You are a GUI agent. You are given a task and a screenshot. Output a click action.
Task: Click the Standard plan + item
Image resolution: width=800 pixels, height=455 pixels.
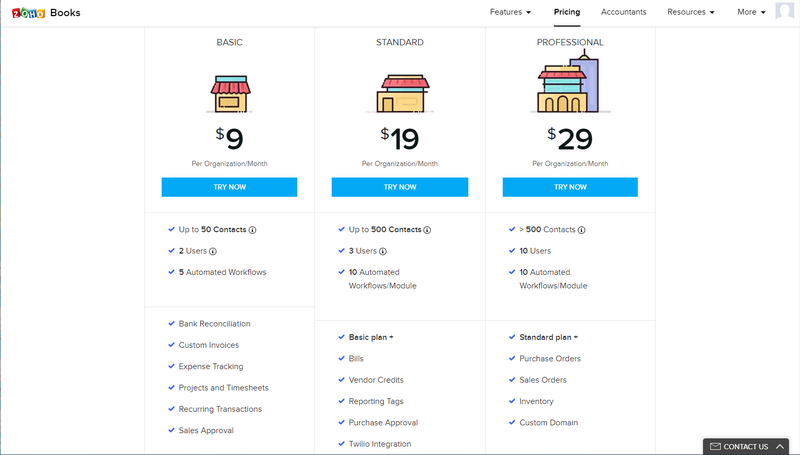click(548, 338)
